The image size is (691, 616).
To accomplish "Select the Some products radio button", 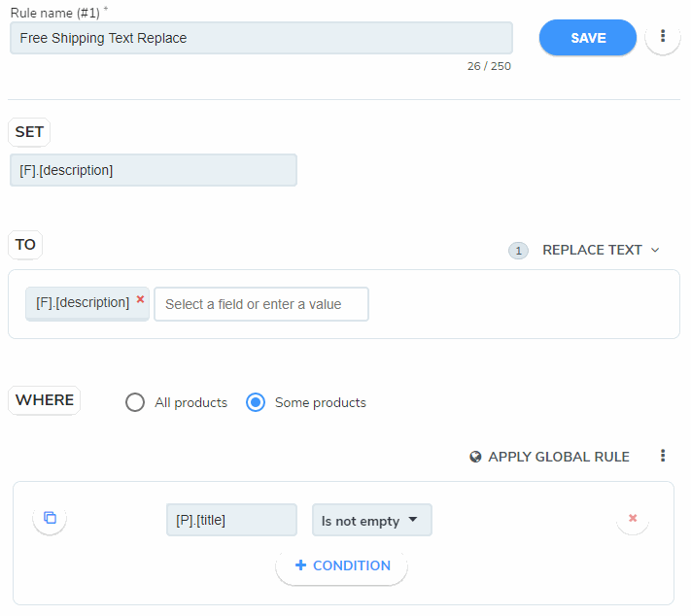I will click(256, 402).
